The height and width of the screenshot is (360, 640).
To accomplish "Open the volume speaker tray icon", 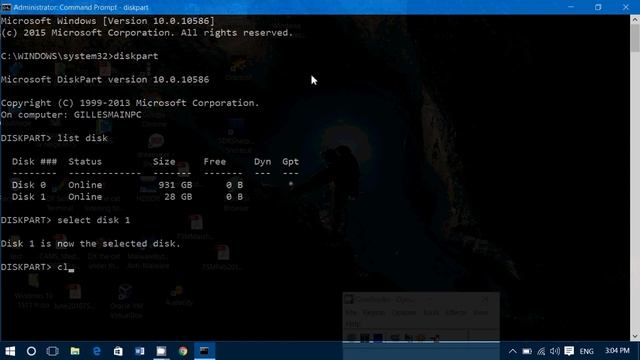I will pyautogui.click(x=555, y=351).
